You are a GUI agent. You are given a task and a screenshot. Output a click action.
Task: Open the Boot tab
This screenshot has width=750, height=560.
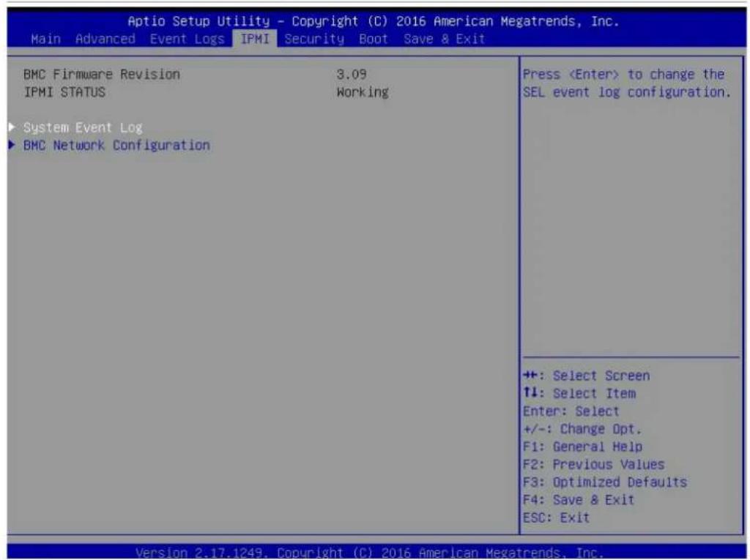tap(374, 39)
